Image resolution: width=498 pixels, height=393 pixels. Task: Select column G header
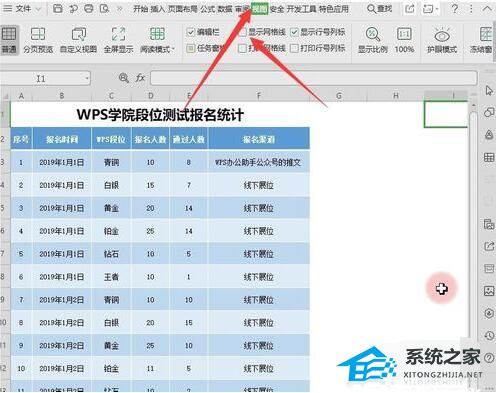click(339, 96)
